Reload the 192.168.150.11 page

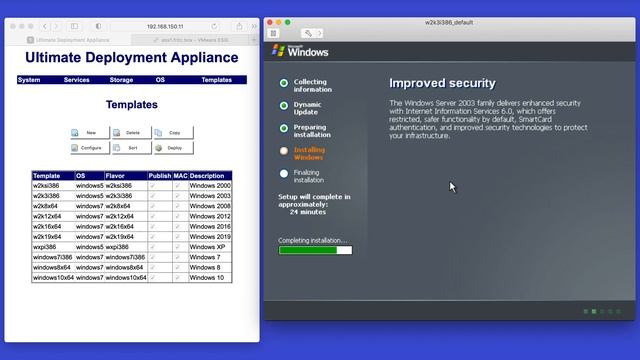(214, 26)
